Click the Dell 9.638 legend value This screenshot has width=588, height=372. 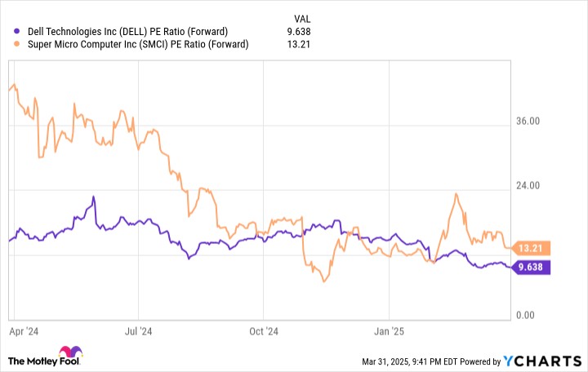(x=300, y=32)
